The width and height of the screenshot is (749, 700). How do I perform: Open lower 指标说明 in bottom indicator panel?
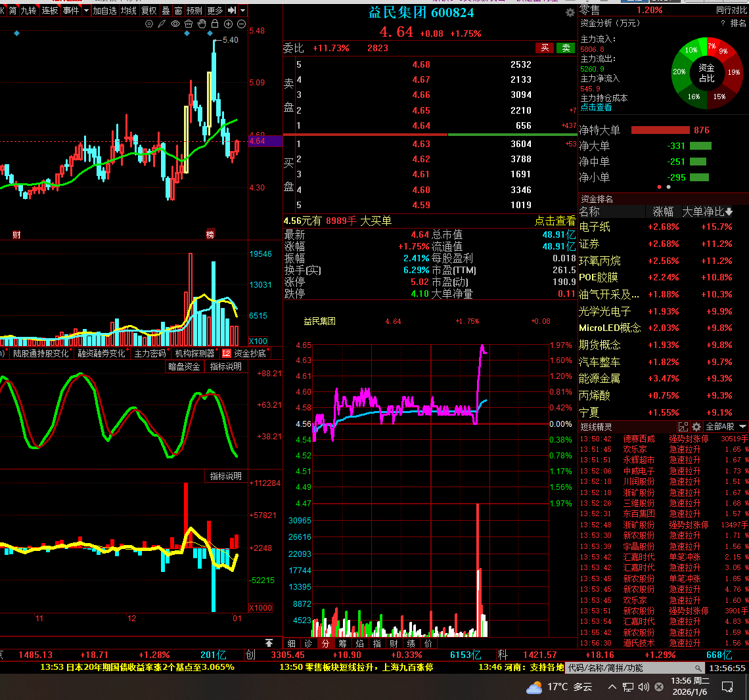(x=226, y=477)
